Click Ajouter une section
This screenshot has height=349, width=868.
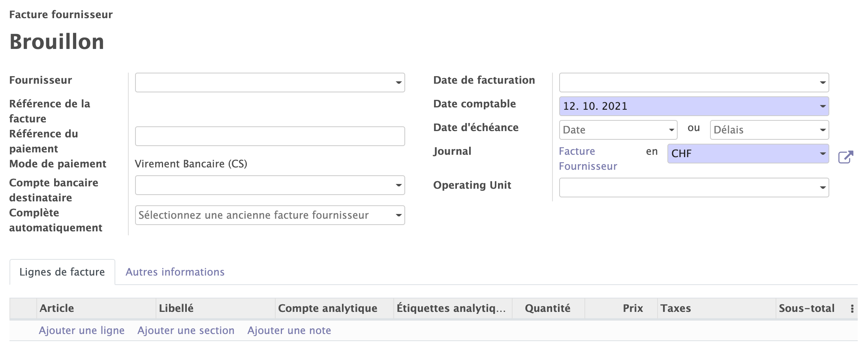[186, 330]
